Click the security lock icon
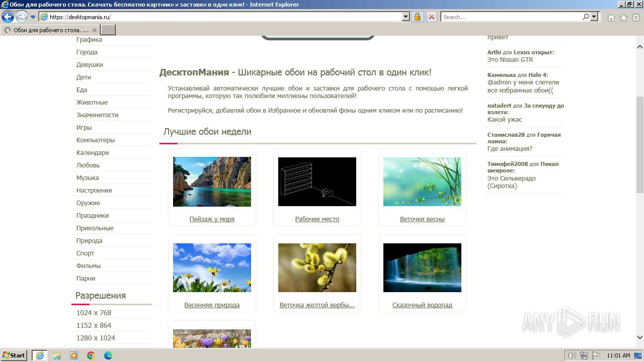The width and height of the screenshot is (644, 362). pyautogui.click(x=417, y=17)
